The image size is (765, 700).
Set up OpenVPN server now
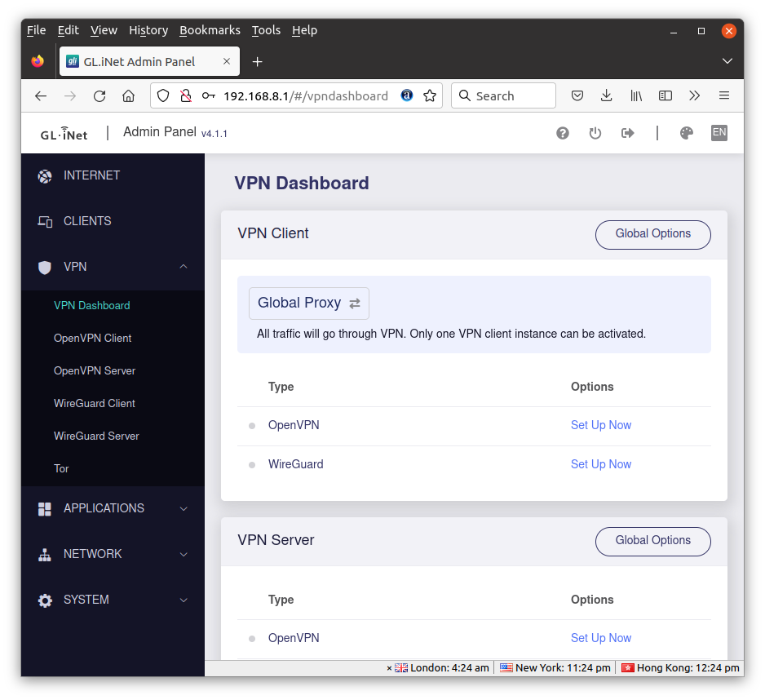click(x=600, y=638)
